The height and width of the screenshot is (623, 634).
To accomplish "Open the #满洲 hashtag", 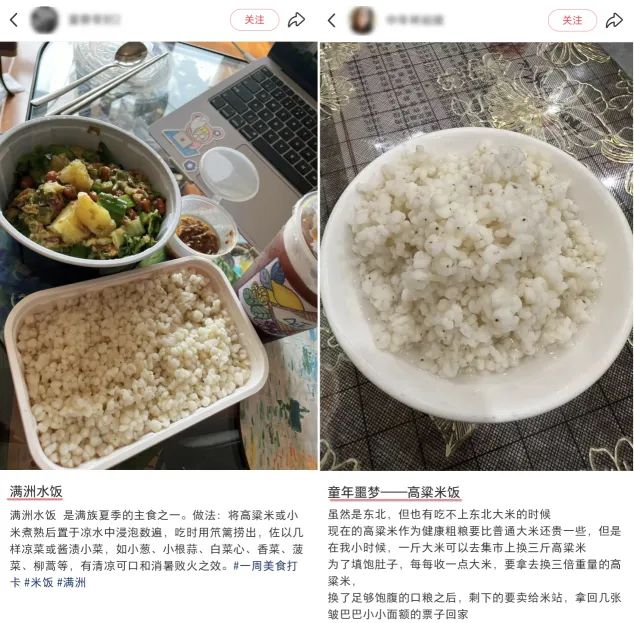I will pyautogui.click(x=72, y=582).
